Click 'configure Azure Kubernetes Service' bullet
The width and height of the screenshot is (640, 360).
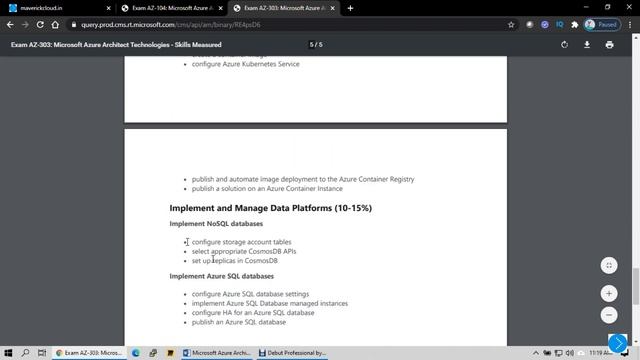tap(246, 64)
